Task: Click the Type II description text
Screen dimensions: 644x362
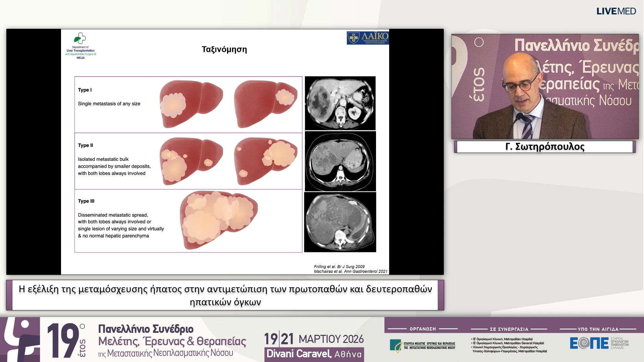Action: point(114,166)
